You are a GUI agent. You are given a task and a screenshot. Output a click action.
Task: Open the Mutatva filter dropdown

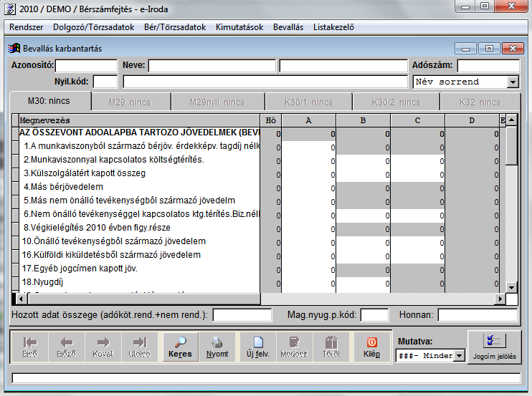point(459,356)
